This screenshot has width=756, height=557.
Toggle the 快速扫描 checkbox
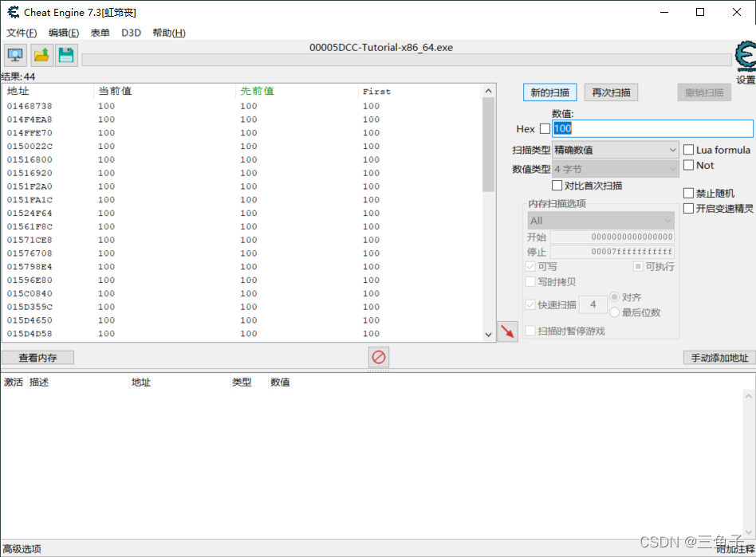(530, 304)
